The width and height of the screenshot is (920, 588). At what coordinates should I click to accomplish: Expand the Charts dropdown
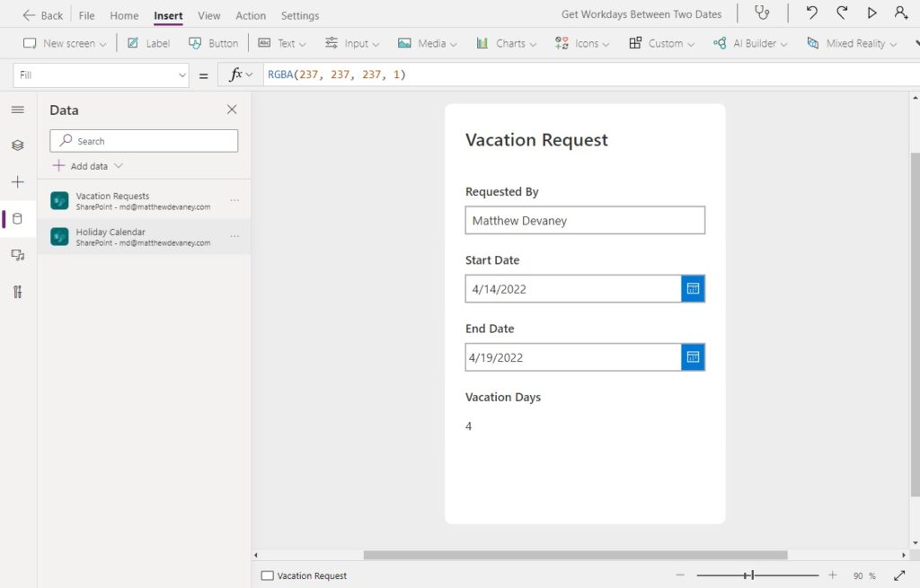(507, 43)
